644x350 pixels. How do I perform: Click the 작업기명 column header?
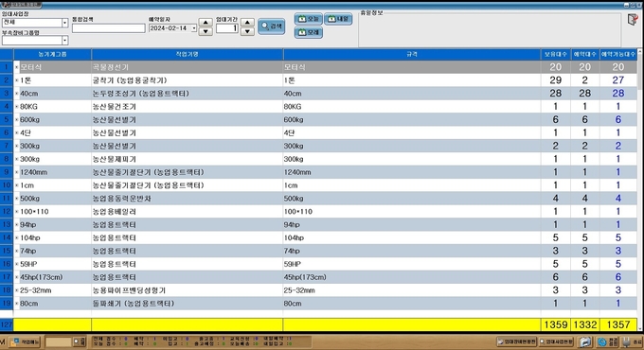(188, 54)
